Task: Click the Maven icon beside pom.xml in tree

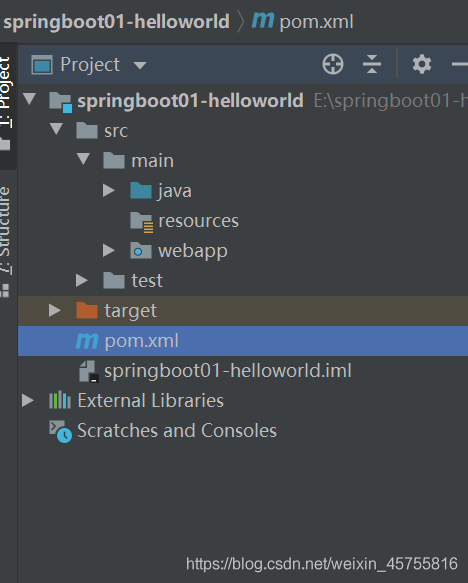Action: (x=87, y=341)
